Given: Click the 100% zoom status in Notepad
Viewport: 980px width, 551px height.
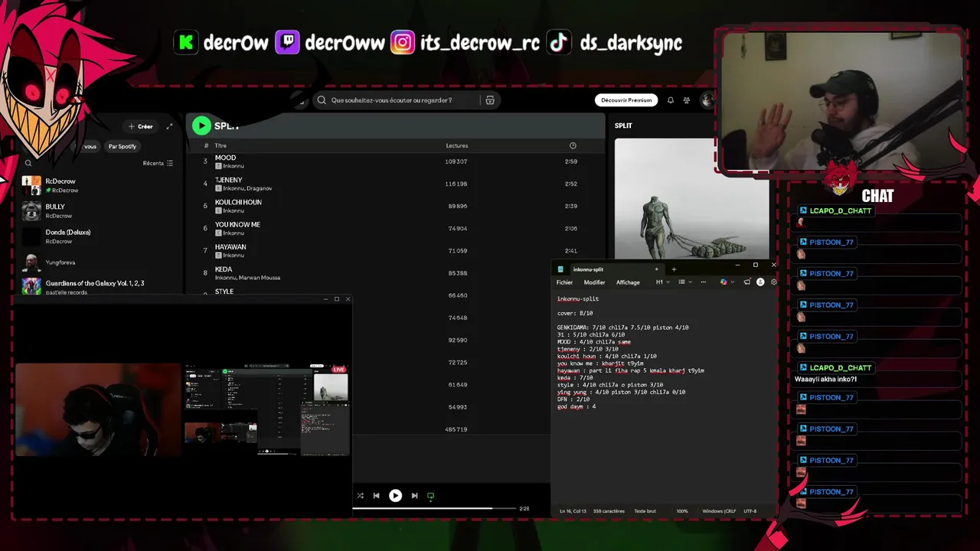Looking at the screenshot, I should [x=682, y=511].
